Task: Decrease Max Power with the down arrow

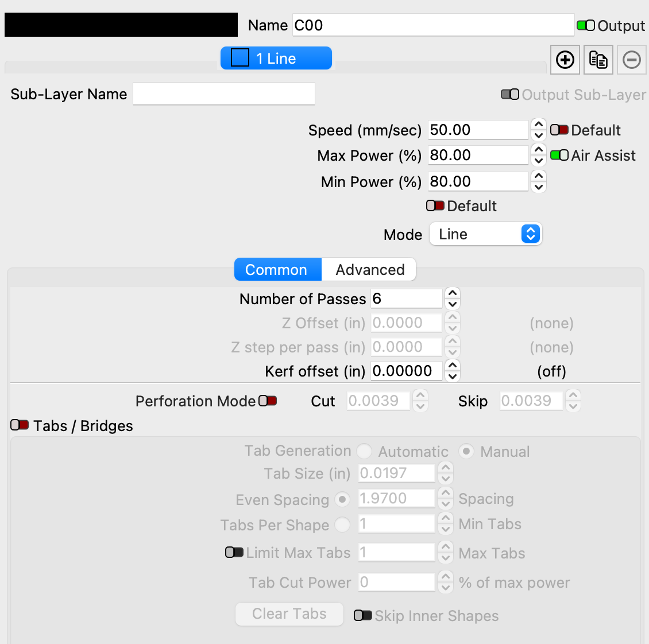Action: point(538,161)
